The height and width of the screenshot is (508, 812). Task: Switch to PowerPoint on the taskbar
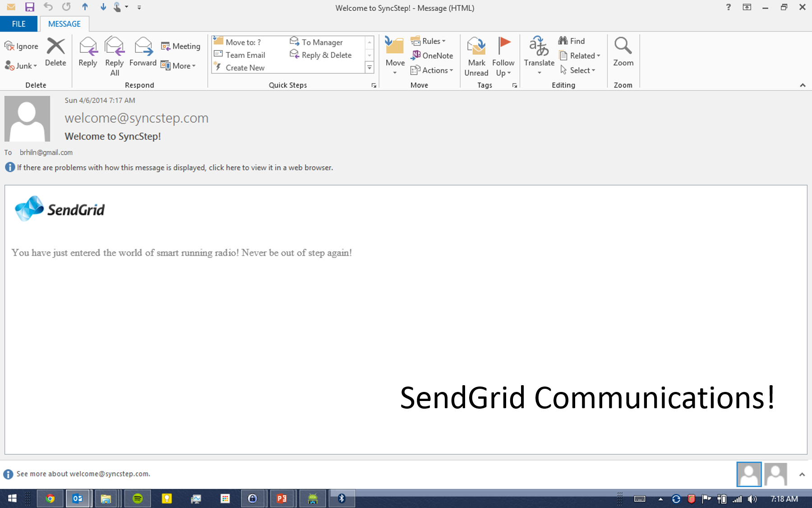tap(281, 499)
